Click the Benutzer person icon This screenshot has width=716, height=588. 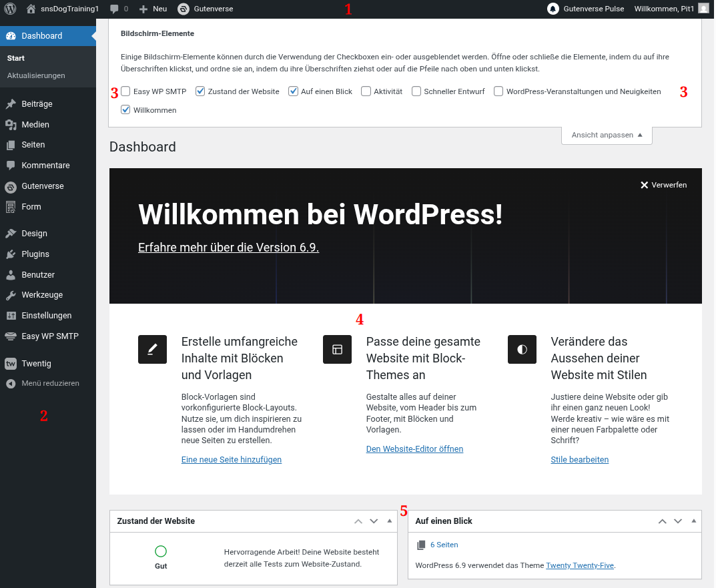(11, 275)
